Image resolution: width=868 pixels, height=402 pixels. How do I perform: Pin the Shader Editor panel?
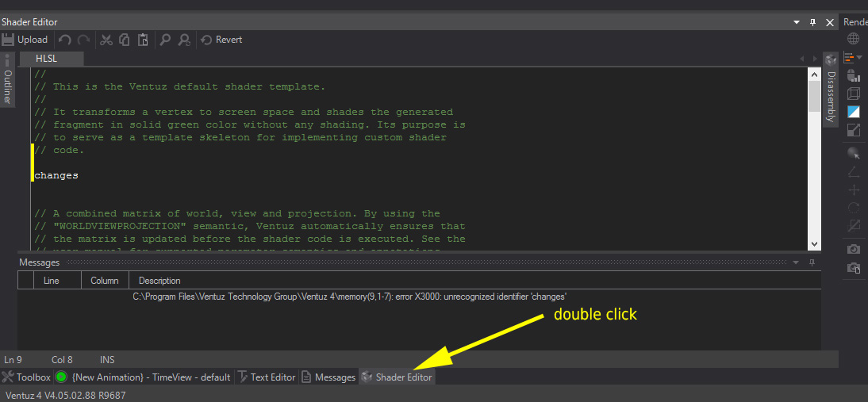[x=812, y=22]
